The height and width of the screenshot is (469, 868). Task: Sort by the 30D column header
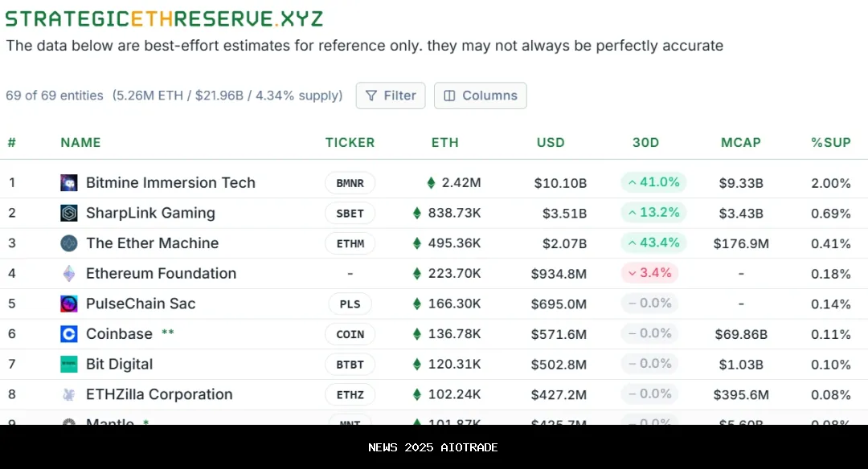tap(645, 143)
